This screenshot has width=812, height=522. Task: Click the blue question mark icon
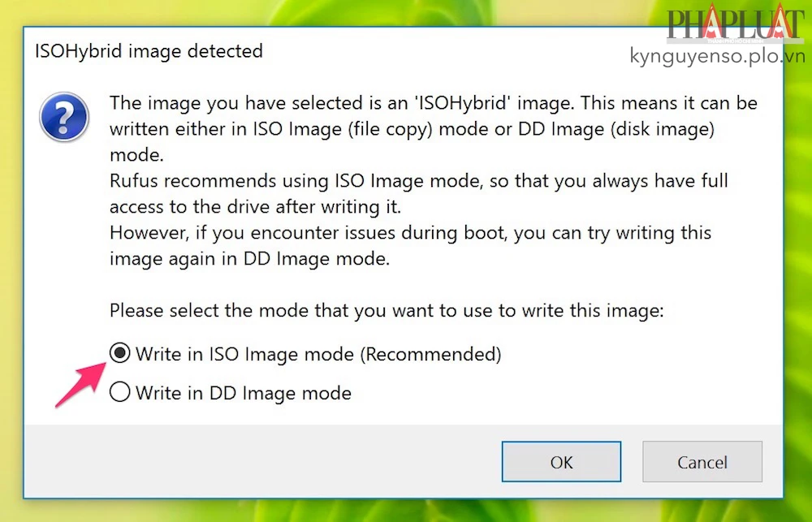tap(63, 116)
